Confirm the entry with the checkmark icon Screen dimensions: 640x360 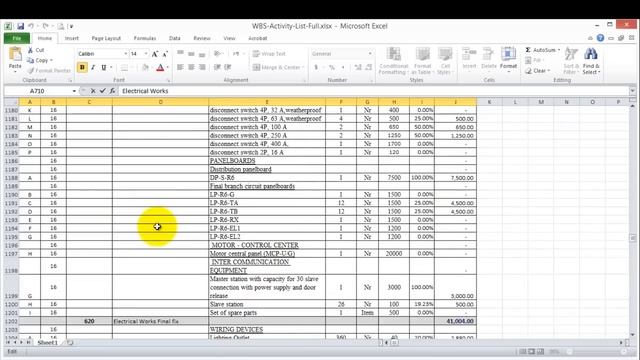point(102,91)
